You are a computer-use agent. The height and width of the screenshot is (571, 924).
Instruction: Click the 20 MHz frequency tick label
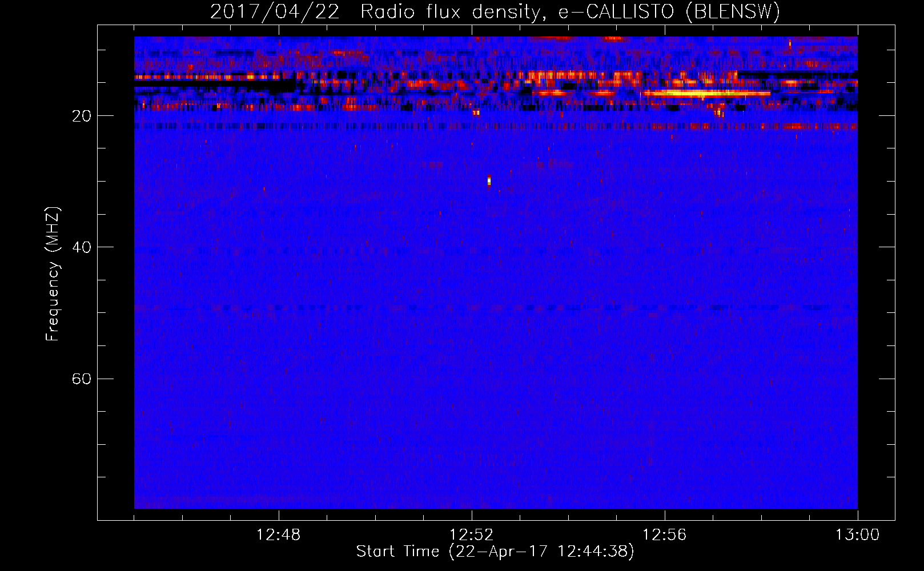point(82,116)
